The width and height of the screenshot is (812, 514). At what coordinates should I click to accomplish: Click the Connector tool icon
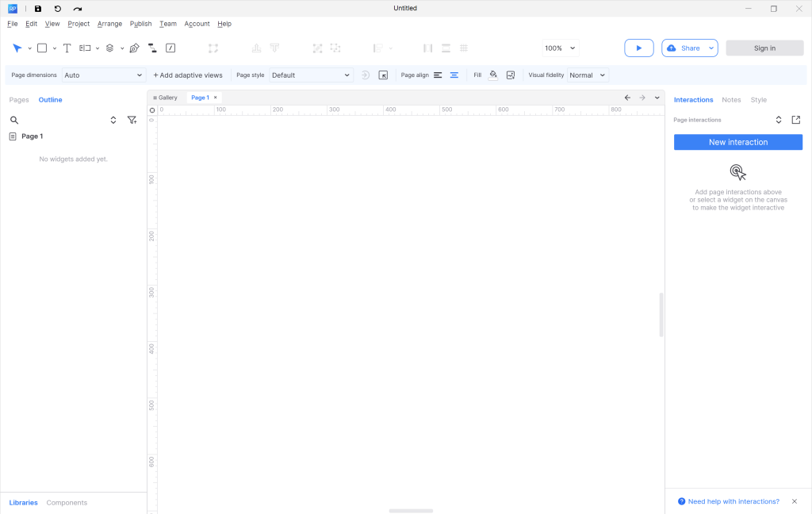click(152, 48)
